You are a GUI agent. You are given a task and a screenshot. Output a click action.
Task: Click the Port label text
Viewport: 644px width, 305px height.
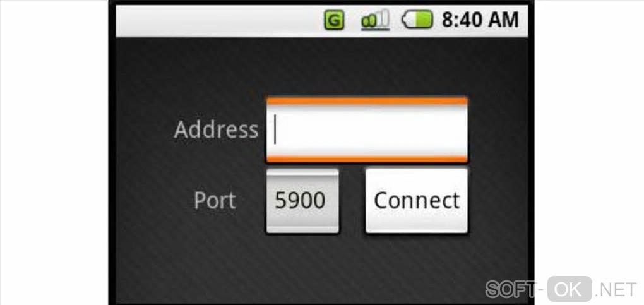click(x=215, y=201)
